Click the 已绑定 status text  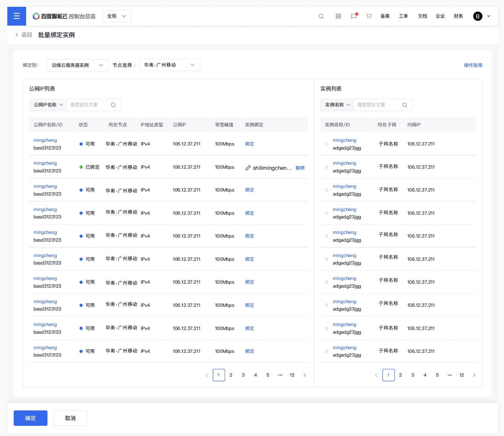[x=92, y=167]
